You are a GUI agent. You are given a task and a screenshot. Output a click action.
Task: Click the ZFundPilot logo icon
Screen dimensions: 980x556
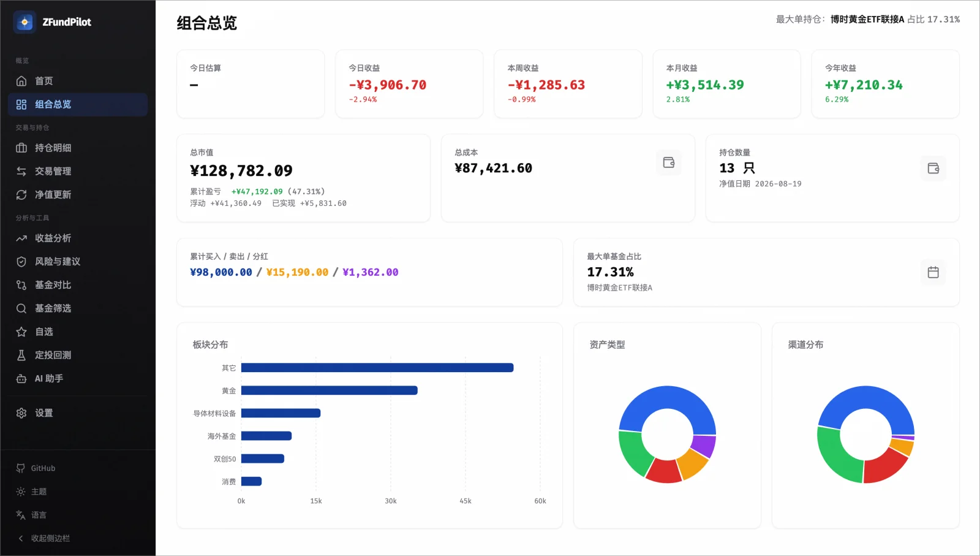(x=24, y=22)
